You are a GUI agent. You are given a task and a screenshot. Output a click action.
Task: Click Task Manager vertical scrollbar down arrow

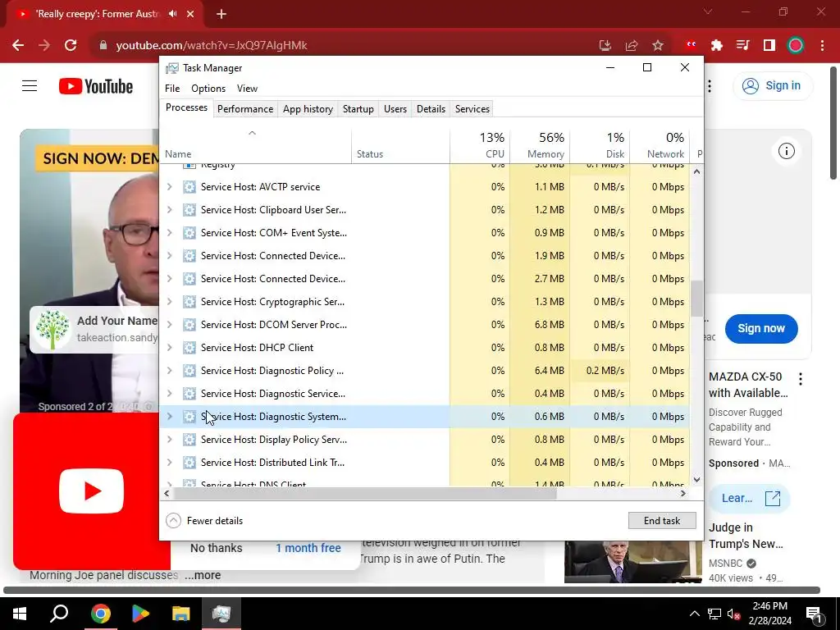pyautogui.click(x=696, y=480)
